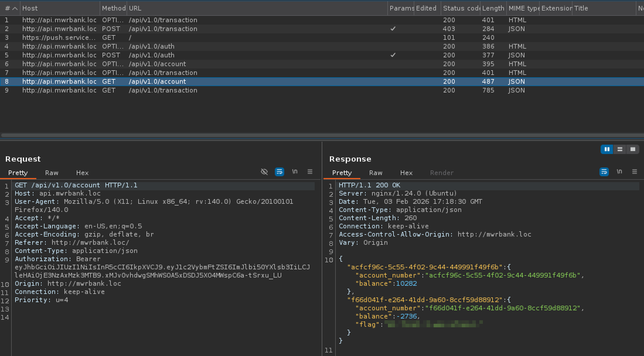The image size is (644, 356).
Task: Open the Hex tab in Response
Action: [406, 173]
